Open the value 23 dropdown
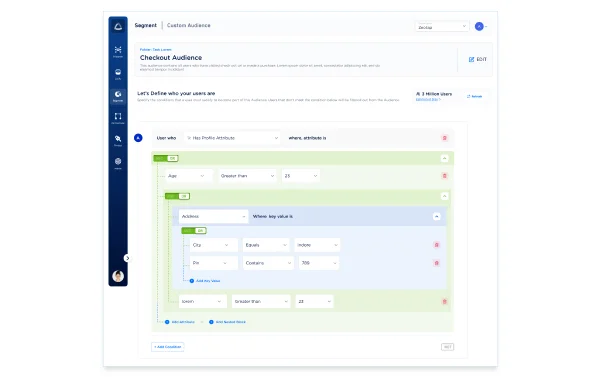600x377 pixels. click(x=314, y=302)
